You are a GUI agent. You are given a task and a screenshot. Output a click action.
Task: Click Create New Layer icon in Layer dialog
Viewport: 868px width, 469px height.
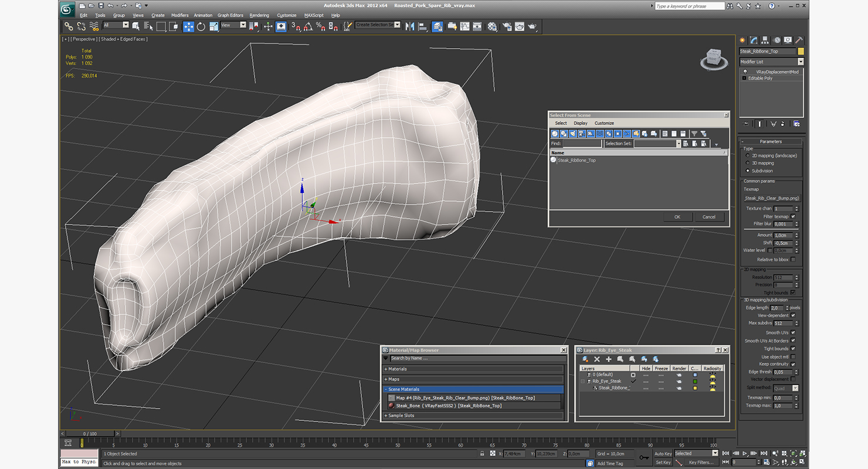(585, 359)
